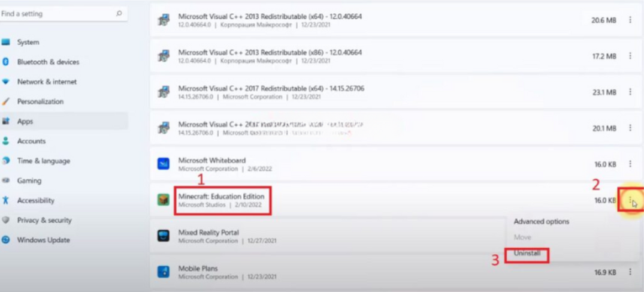
Task: Open the System settings category
Action: pyautogui.click(x=28, y=42)
